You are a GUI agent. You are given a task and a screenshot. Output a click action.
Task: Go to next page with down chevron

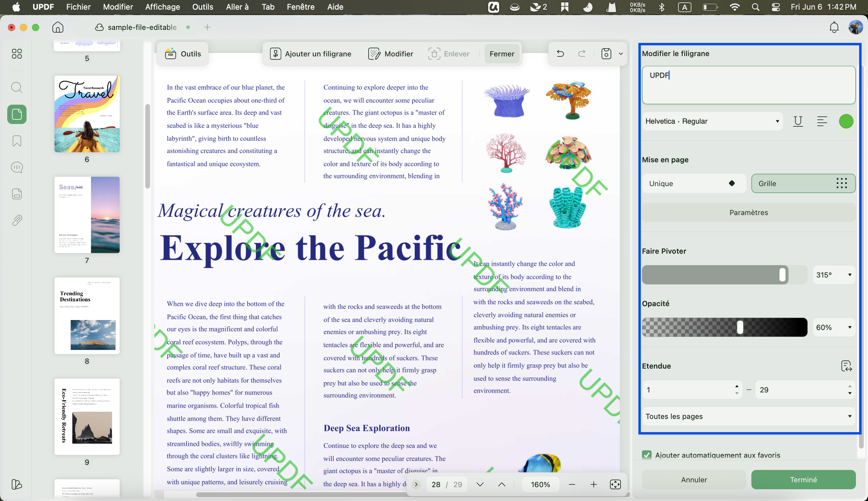tap(480, 484)
